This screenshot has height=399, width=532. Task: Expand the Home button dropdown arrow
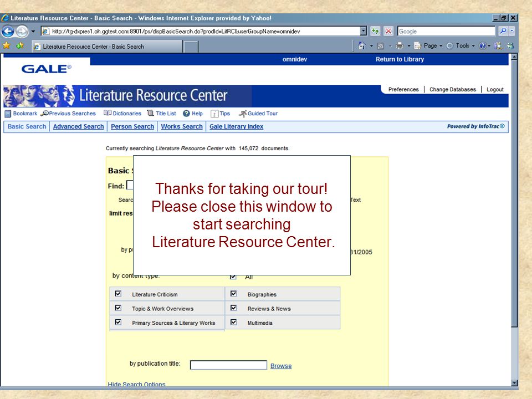point(371,46)
